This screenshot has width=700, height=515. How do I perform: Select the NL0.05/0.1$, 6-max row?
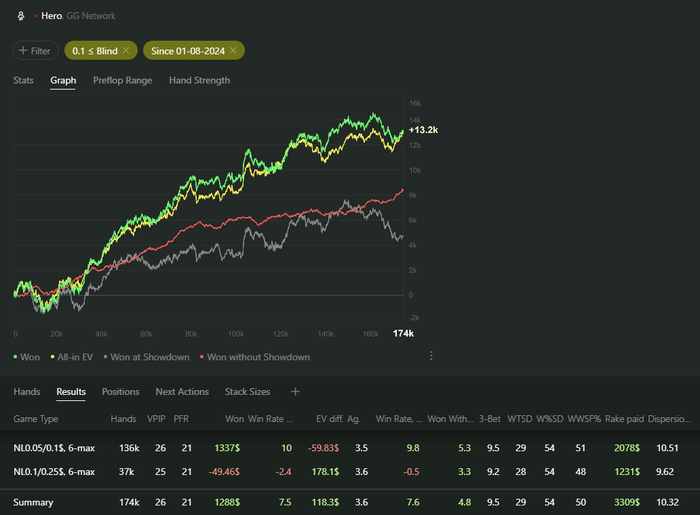pyautogui.click(x=350, y=448)
